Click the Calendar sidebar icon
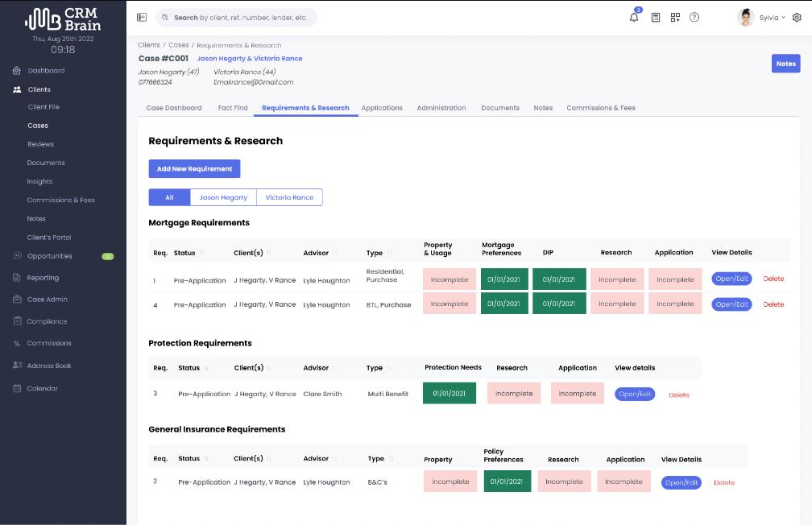Screen dimensions: 812x525 (x=17, y=388)
